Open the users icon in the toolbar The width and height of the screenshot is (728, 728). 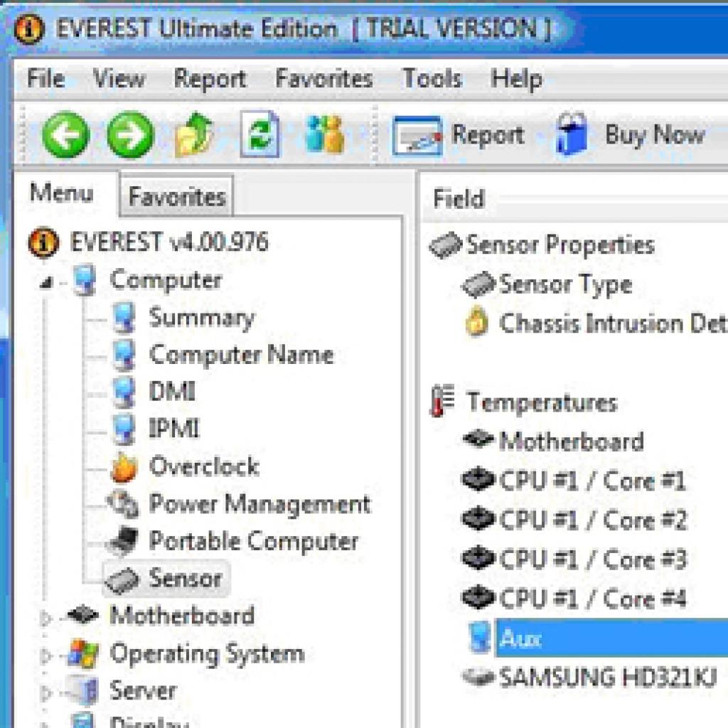(325, 134)
